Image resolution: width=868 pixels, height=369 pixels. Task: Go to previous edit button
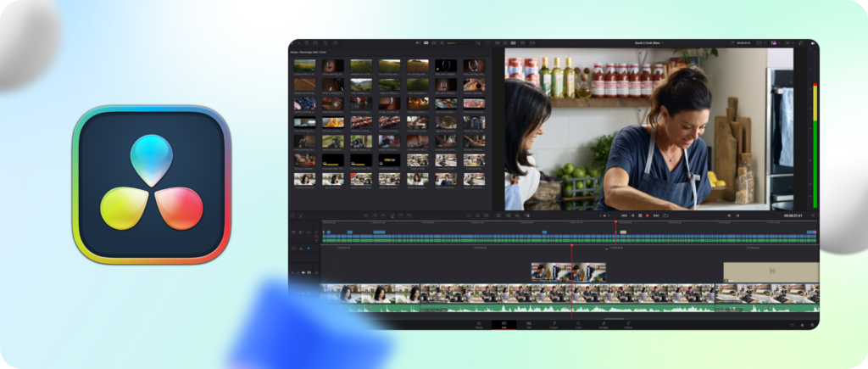(728, 215)
